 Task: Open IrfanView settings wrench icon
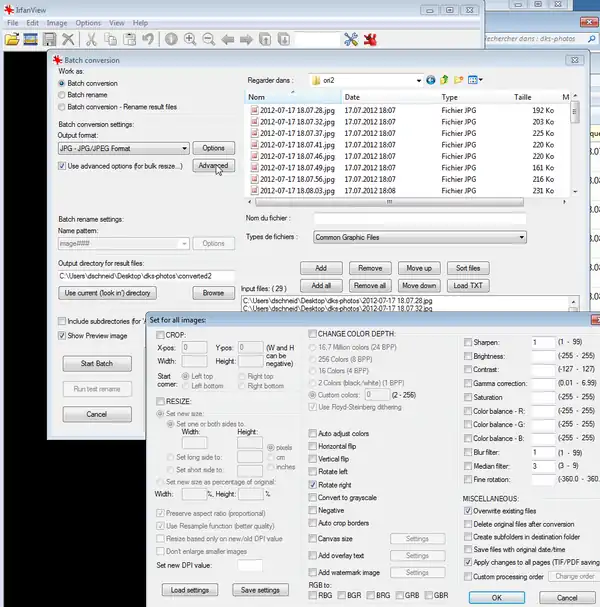tap(351, 40)
